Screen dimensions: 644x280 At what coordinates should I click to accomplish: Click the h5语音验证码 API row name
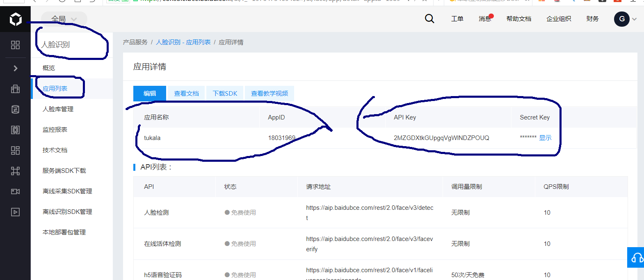click(x=163, y=275)
